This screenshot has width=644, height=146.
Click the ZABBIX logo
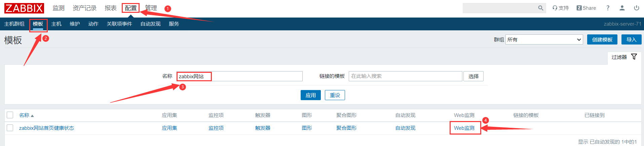(24, 8)
